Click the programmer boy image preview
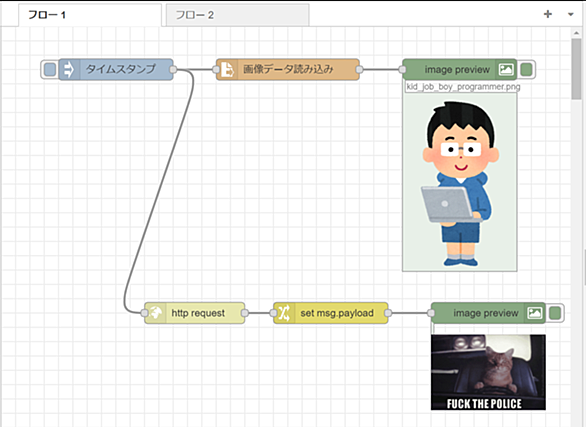Screen dimensions: 586x427 (x=460, y=182)
